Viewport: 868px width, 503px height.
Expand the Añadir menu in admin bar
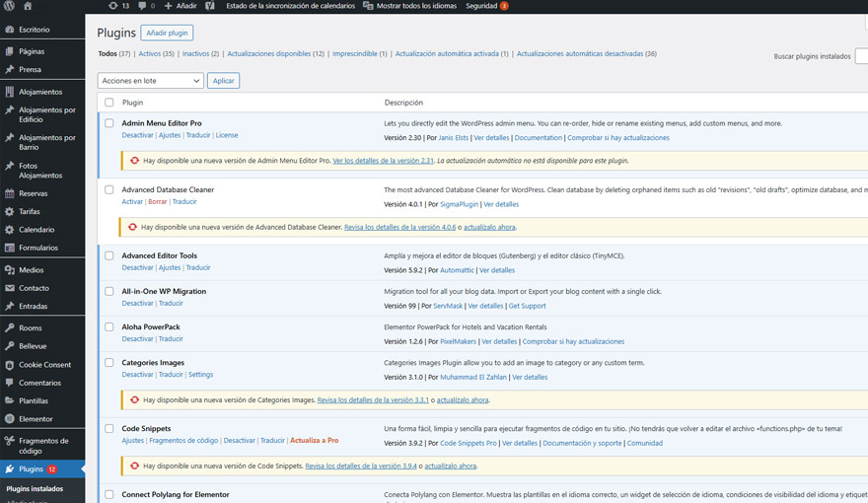click(x=181, y=6)
